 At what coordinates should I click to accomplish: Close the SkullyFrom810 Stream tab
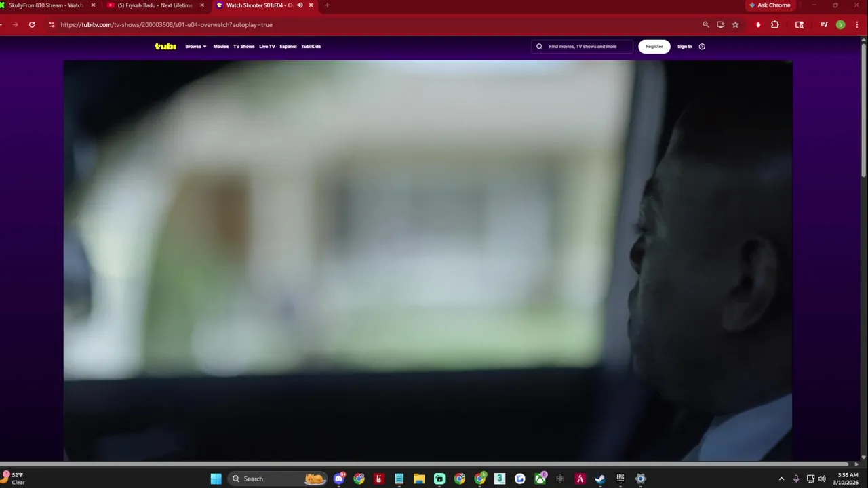[93, 5]
